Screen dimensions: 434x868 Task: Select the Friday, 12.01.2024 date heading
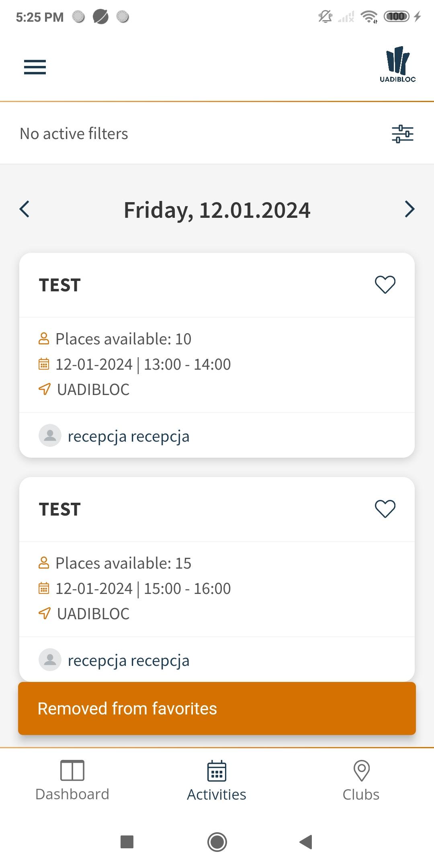pyautogui.click(x=217, y=210)
